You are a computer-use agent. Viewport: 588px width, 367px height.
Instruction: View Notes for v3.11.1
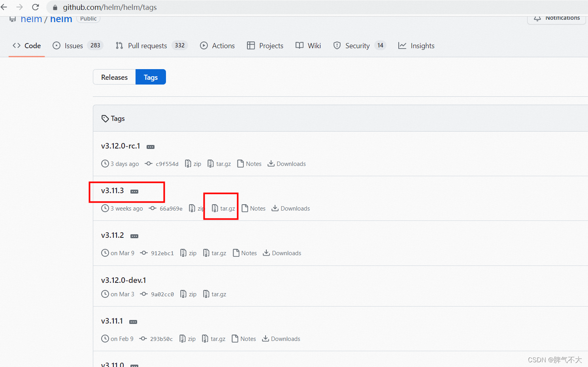coord(244,339)
